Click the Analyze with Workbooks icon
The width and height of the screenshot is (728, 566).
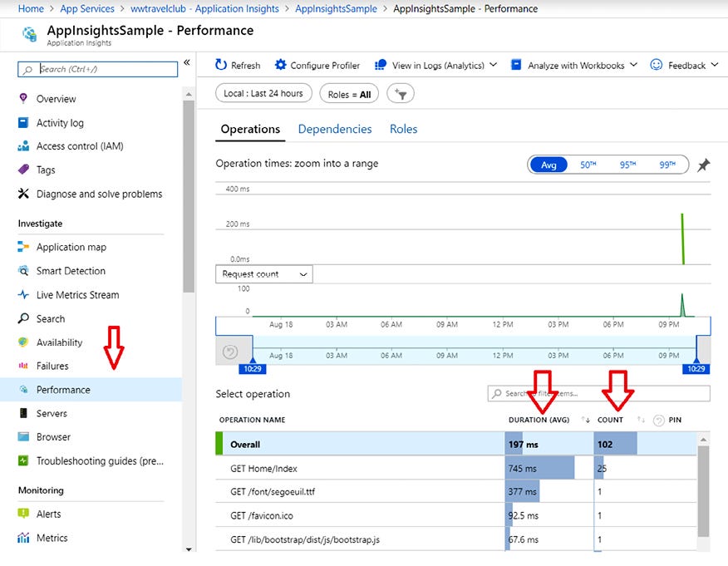516,65
